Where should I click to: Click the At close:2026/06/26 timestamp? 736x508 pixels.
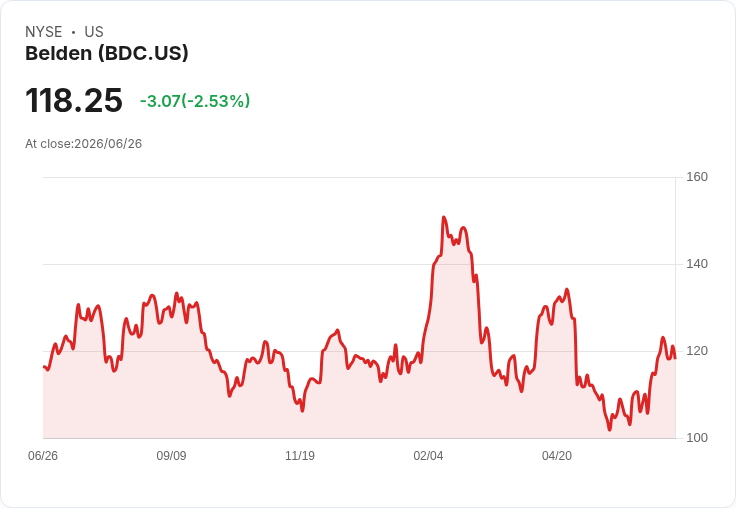84,144
